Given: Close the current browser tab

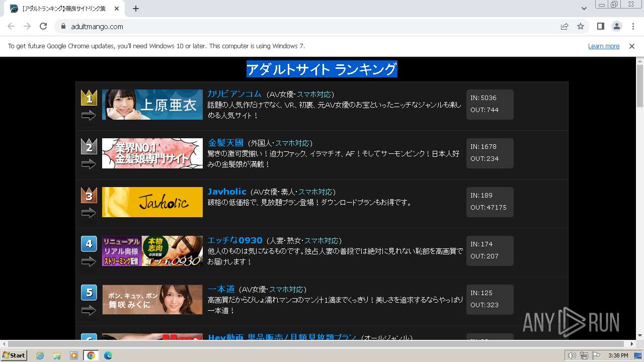Looking at the screenshot, I should point(117,9).
